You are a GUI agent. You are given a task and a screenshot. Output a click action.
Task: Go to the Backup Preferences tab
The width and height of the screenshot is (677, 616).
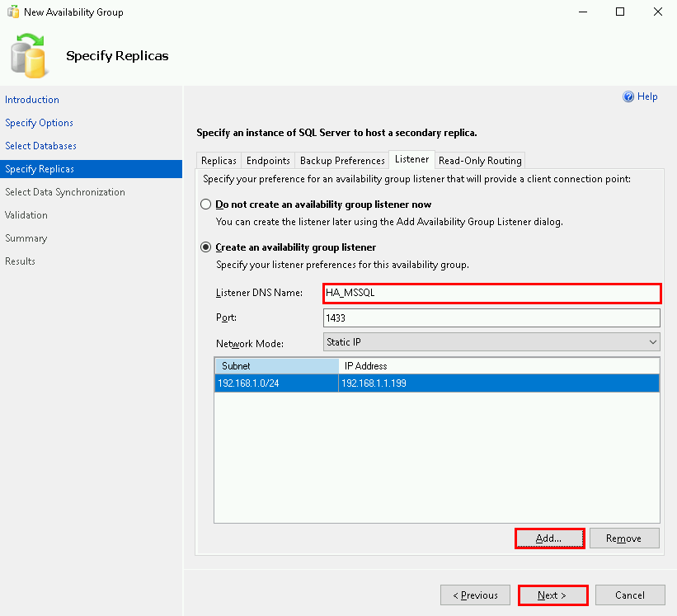click(342, 161)
